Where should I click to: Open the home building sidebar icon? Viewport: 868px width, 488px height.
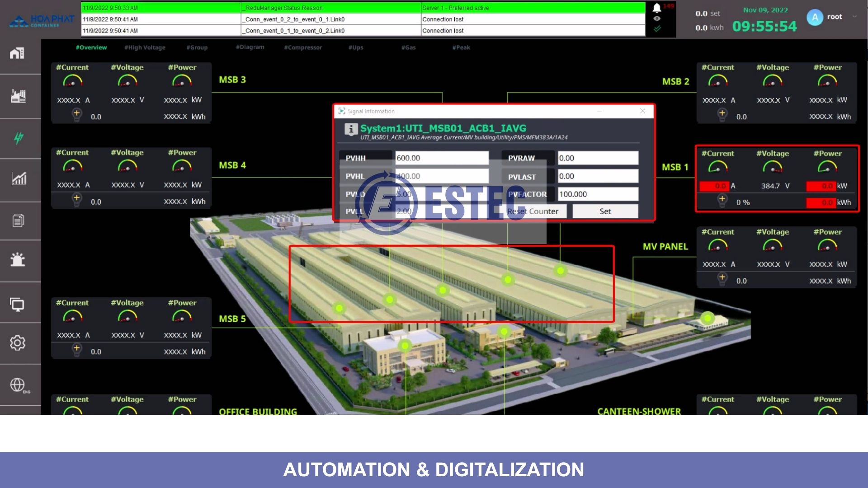[17, 53]
